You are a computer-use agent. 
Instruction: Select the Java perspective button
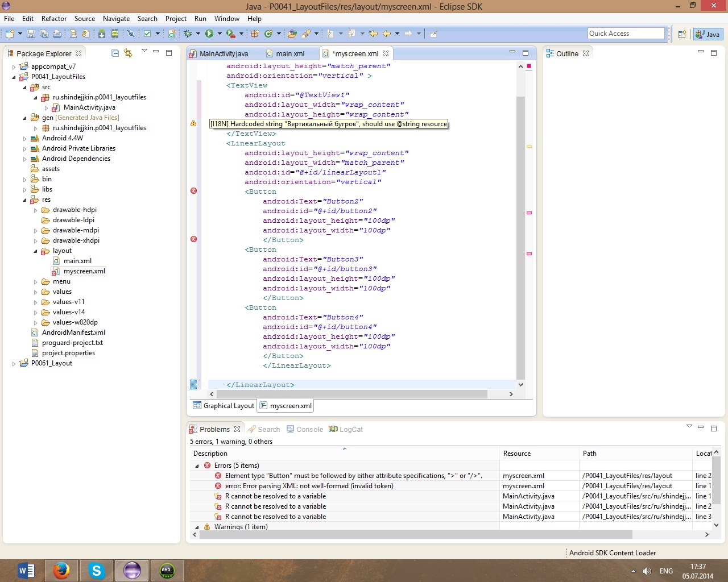point(708,34)
